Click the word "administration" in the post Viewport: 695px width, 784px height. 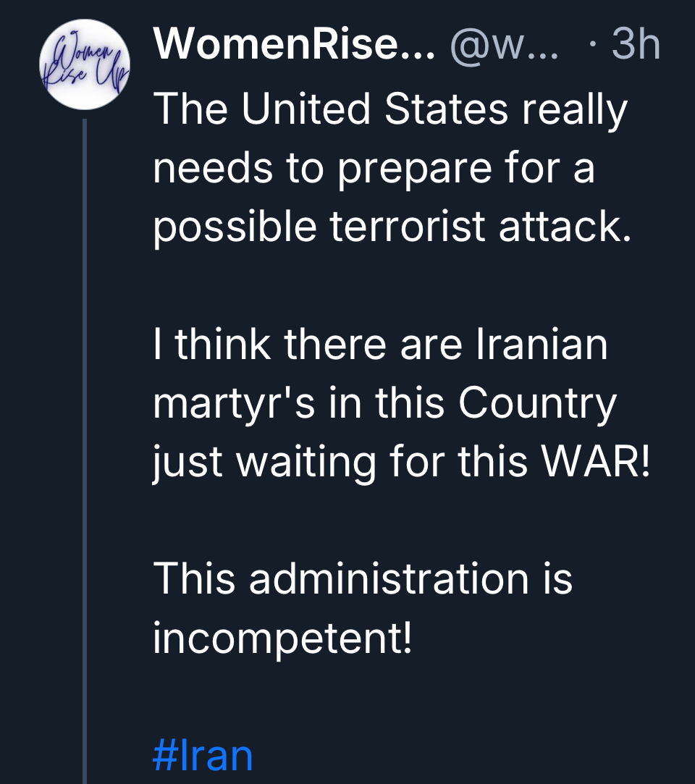[x=387, y=578]
